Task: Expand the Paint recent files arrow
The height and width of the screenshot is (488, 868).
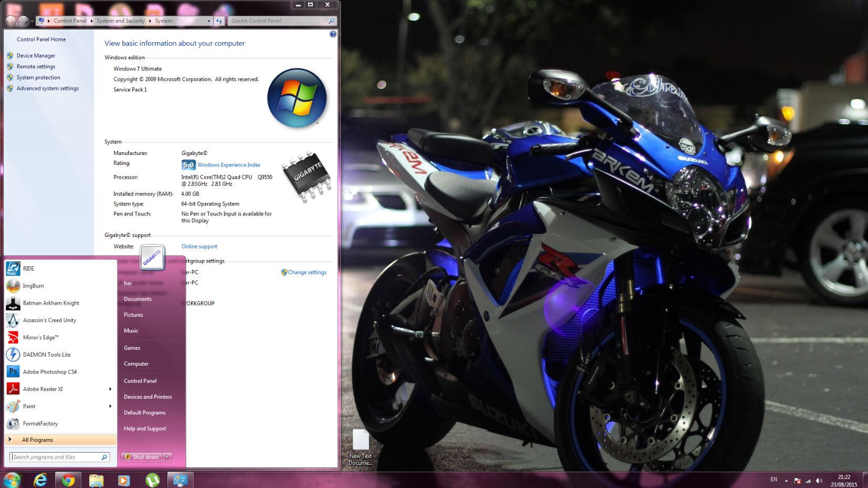Action: 110,406
